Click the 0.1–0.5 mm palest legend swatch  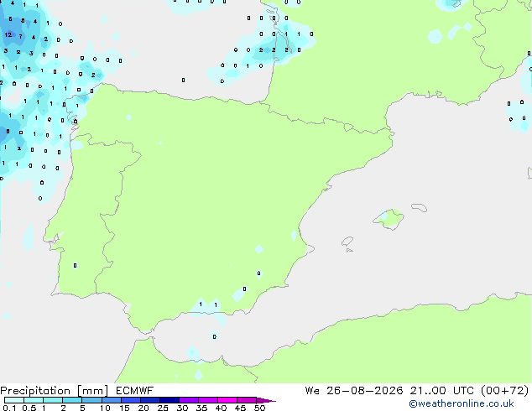tap(14, 400)
